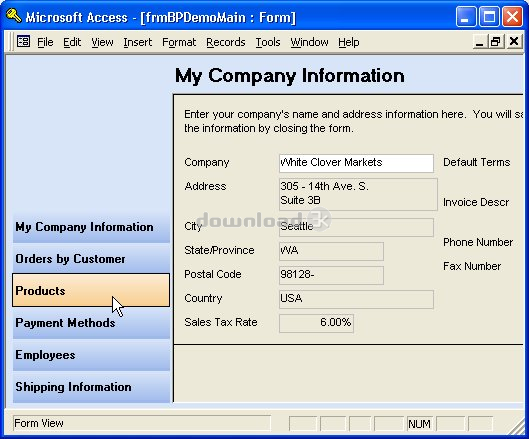Click the City field containing Seattle
Screen dimensions: 529x439
tap(356, 227)
